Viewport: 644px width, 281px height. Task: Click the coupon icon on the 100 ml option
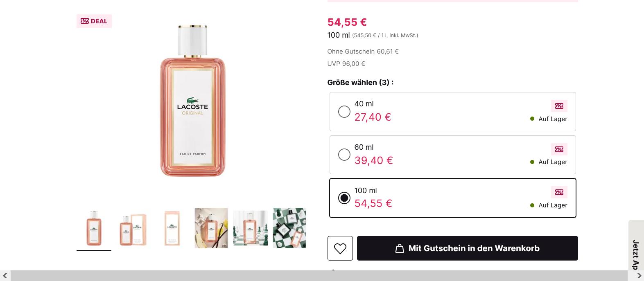click(x=559, y=192)
